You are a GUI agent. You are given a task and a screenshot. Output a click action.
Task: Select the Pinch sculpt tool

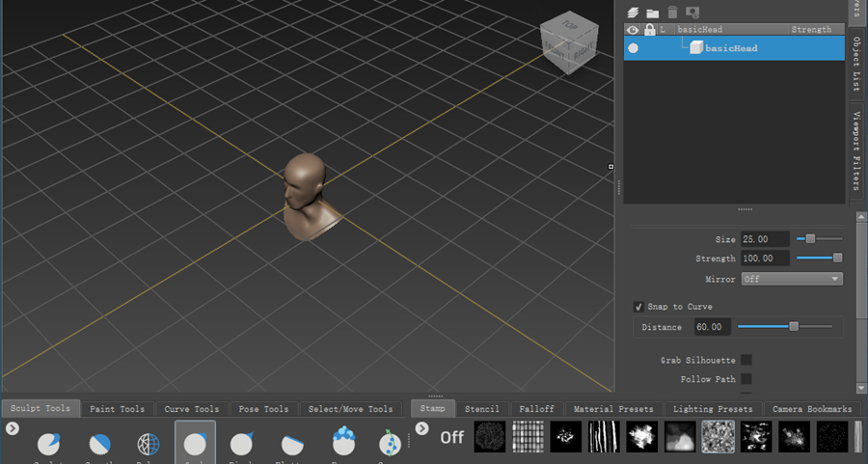(x=241, y=444)
